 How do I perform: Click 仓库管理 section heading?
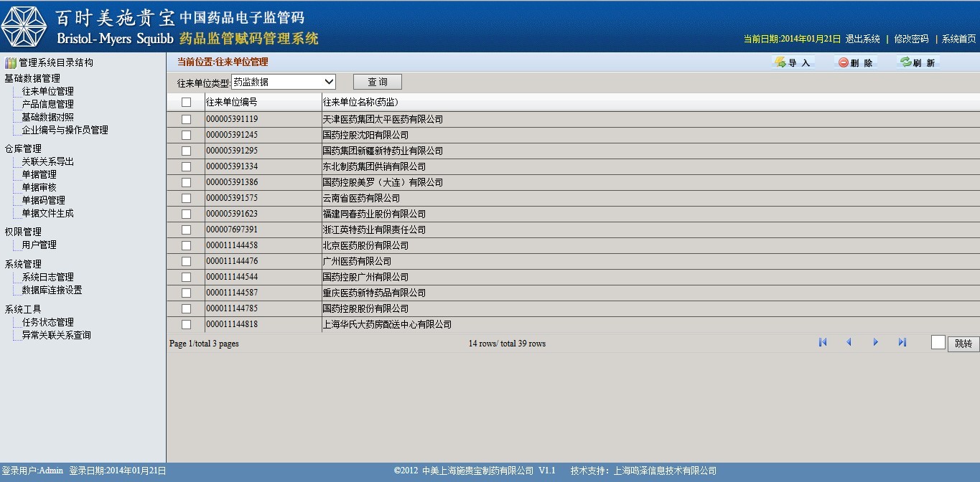coord(23,148)
